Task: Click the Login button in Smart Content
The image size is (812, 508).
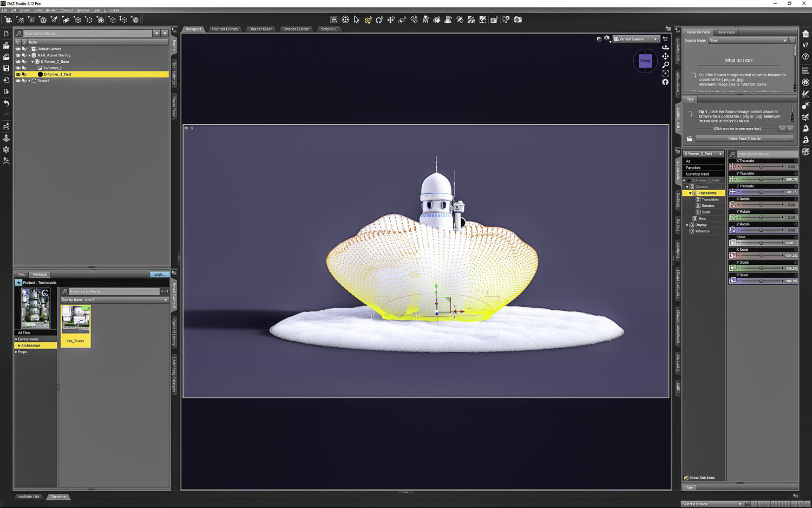Action: pos(159,275)
